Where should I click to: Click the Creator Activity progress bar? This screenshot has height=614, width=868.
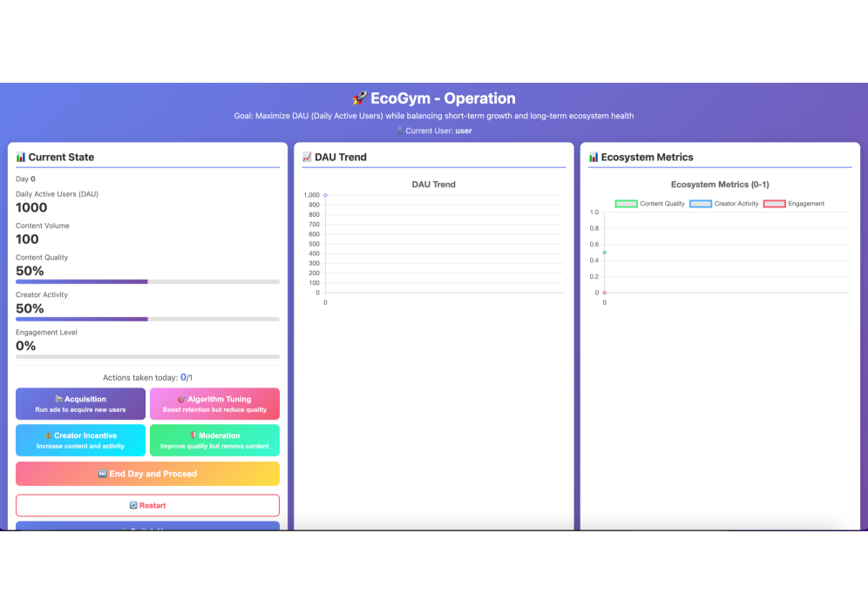[147, 319]
